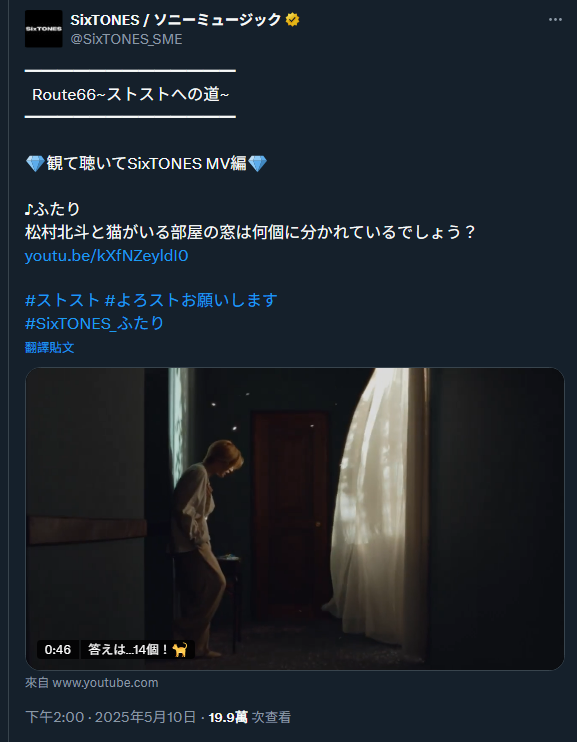Click the cat emoji on the video caption
The width and height of the screenshot is (577, 742).
(180, 650)
